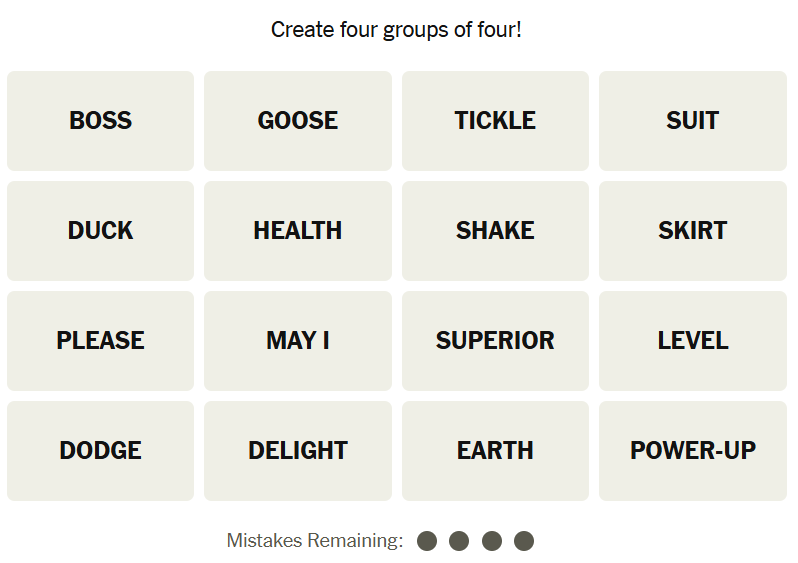Select the SUIT tile
This screenshot has width=798, height=563.
click(692, 121)
